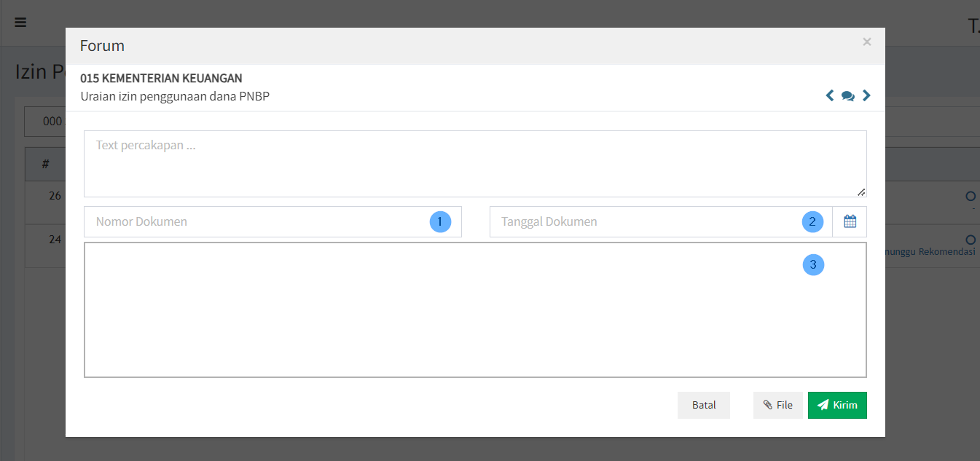Send the message with Kirim button

point(837,405)
